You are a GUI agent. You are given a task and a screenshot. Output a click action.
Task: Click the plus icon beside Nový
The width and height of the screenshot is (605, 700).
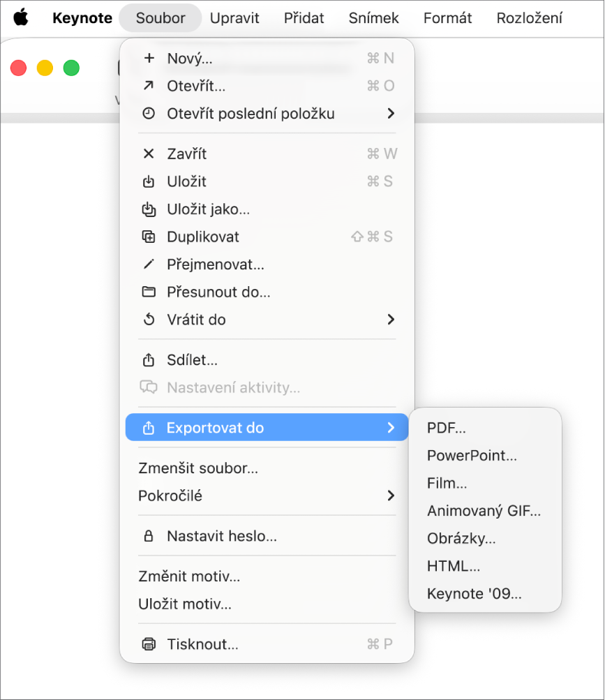point(149,58)
